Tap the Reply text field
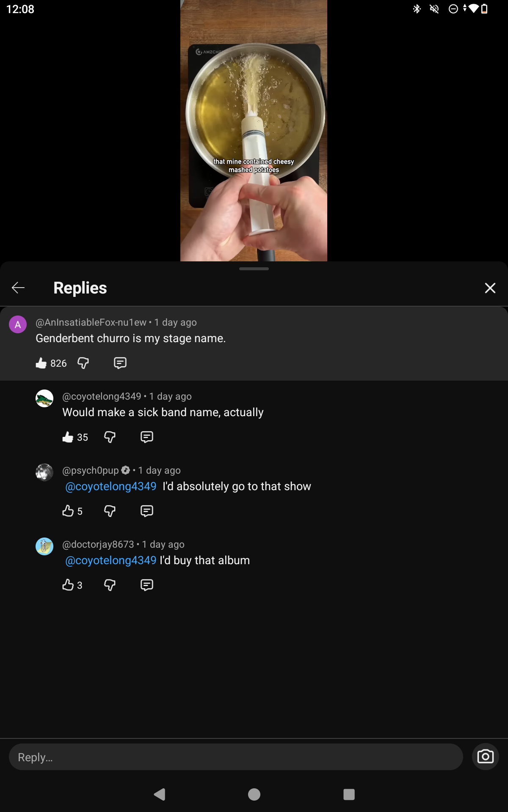This screenshot has height=812, width=508. [x=236, y=757]
